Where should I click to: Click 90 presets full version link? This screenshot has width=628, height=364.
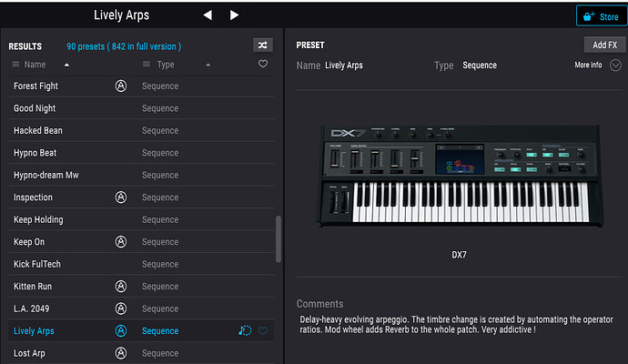124,46
